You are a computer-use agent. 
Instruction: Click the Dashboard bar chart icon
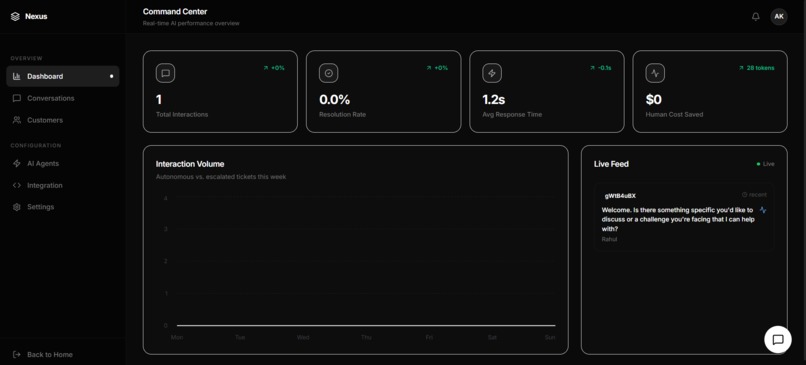(16, 76)
